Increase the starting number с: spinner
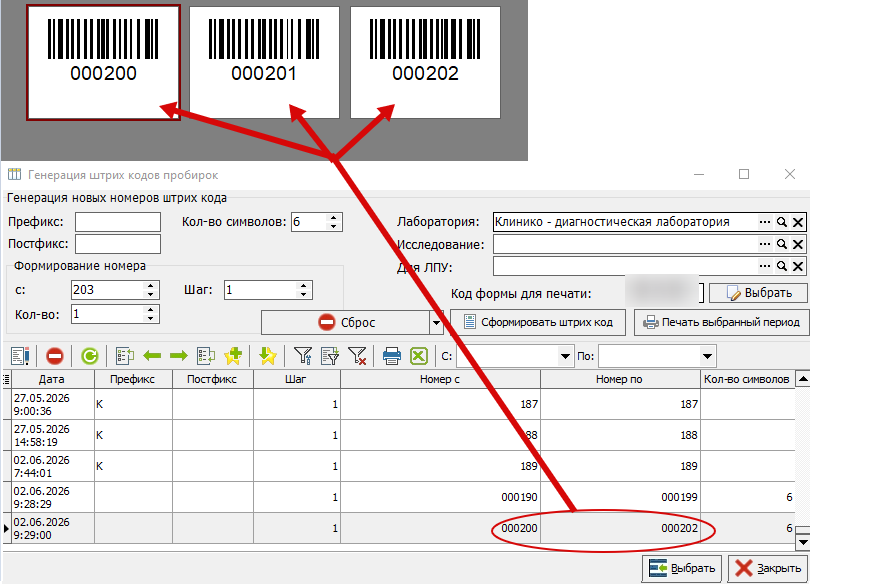This screenshot has height=584, width=880. pos(150,286)
